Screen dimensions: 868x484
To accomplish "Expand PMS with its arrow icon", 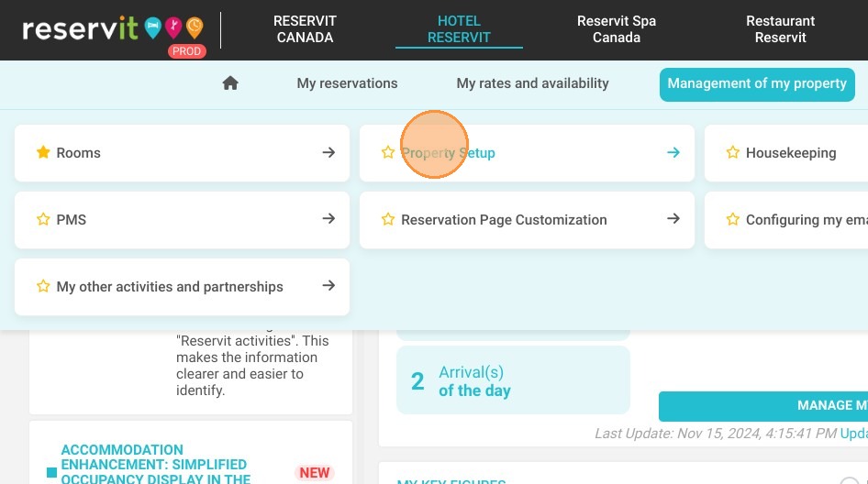I will tap(328, 218).
